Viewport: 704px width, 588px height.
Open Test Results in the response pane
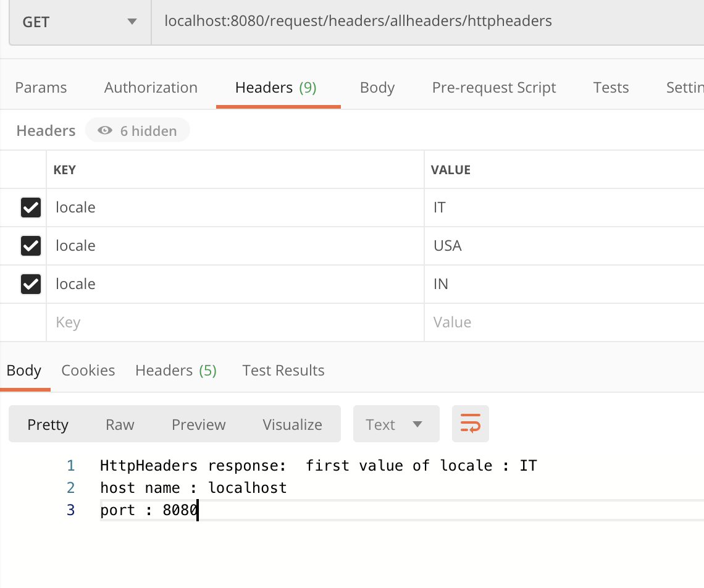pyautogui.click(x=283, y=370)
